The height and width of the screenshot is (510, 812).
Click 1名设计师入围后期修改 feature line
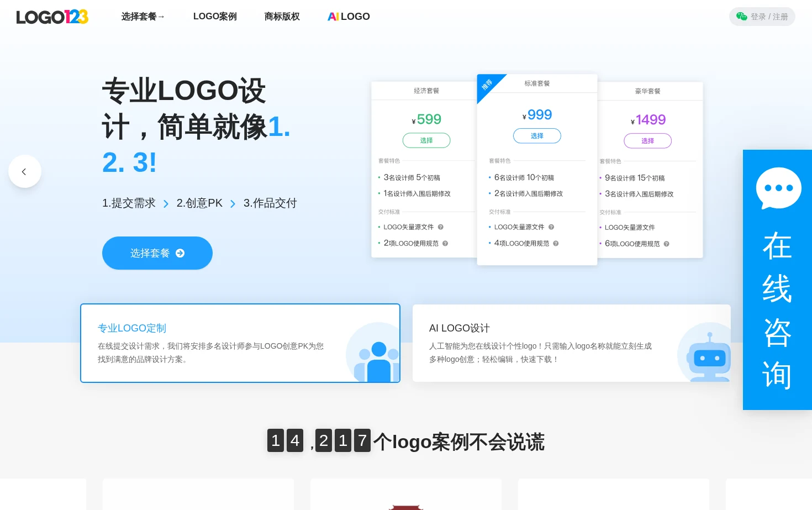417,193
